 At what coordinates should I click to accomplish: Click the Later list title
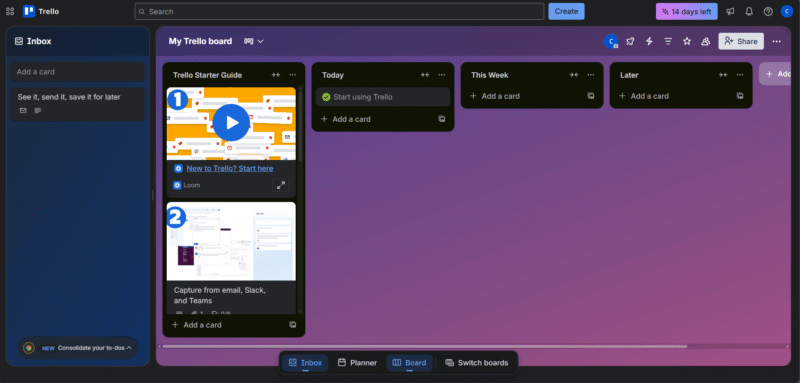pyautogui.click(x=629, y=75)
